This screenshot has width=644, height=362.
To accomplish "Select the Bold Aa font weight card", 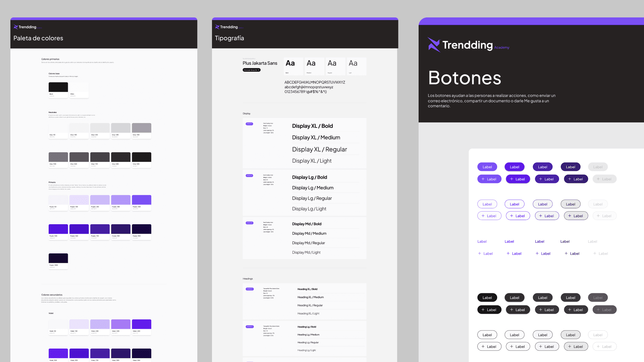I will pos(293,66).
